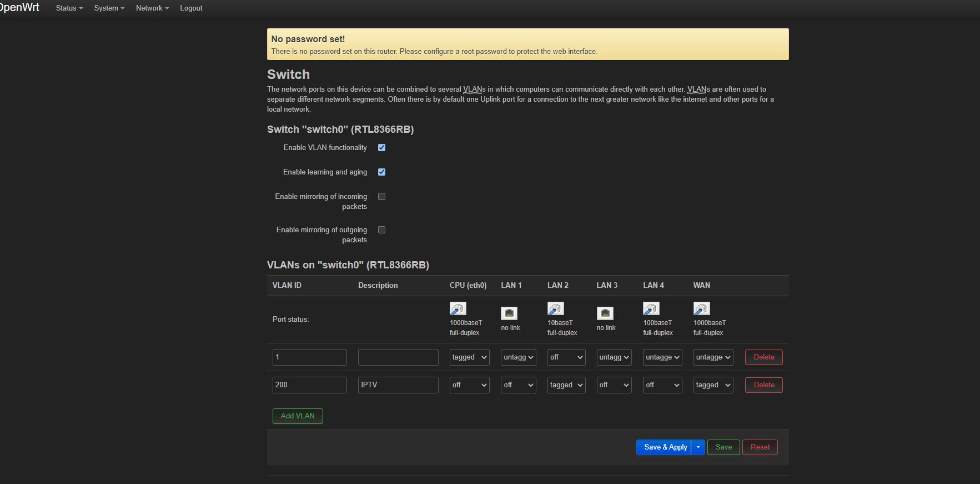Enable mirroring of incoming packets
The height and width of the screenshot is (484, 980).
381,197
